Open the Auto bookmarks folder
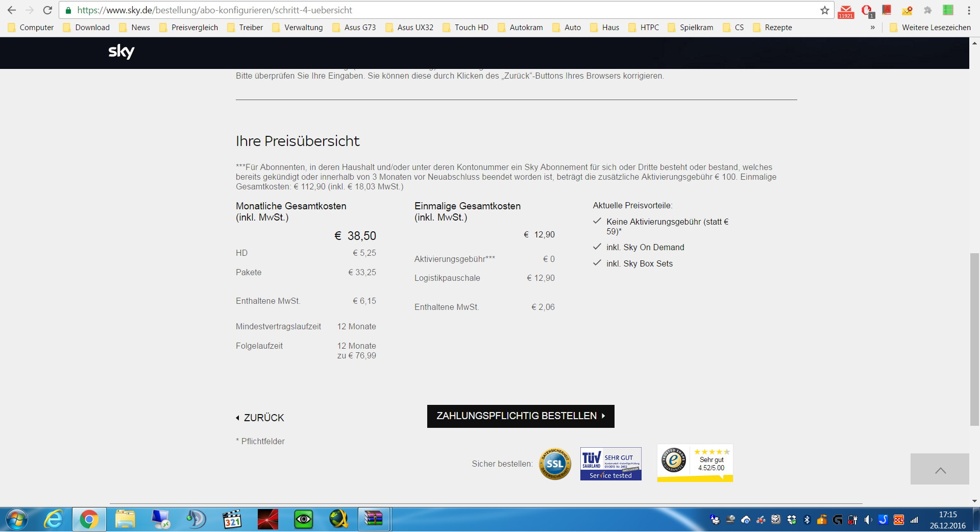This screenshot has height=532, width=980. tap(567, 28)
